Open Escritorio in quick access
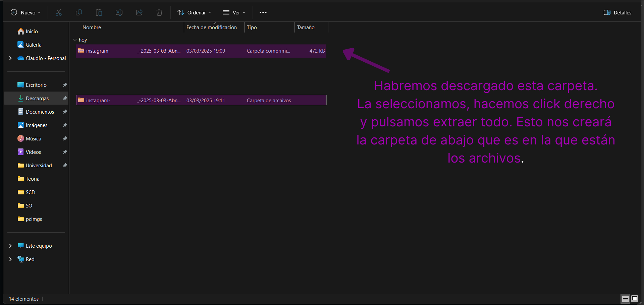 (x=32, y=85)
